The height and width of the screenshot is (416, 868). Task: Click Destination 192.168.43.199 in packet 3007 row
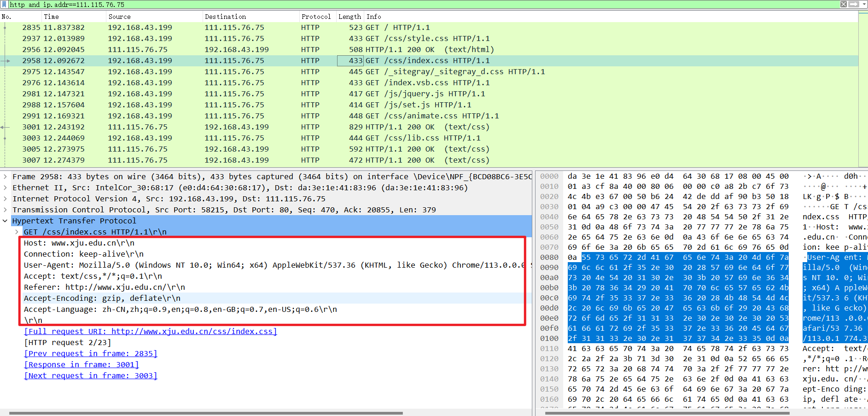[237, 160]
